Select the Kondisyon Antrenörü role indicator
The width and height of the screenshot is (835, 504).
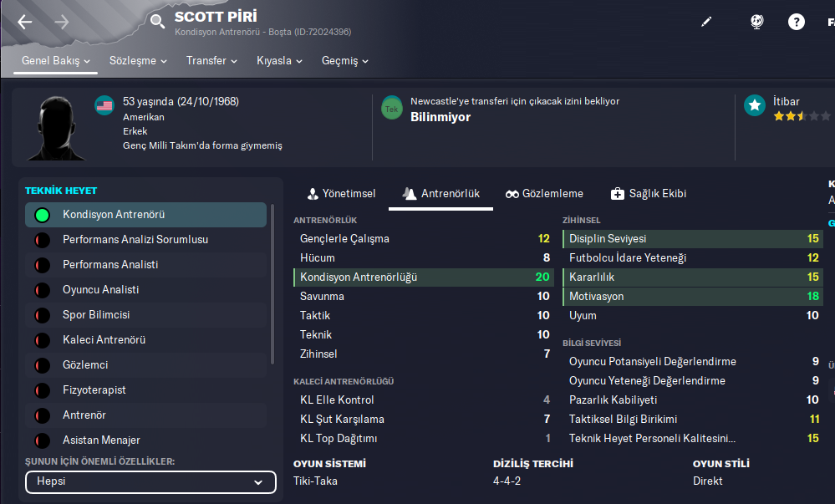tap(42, 215)
